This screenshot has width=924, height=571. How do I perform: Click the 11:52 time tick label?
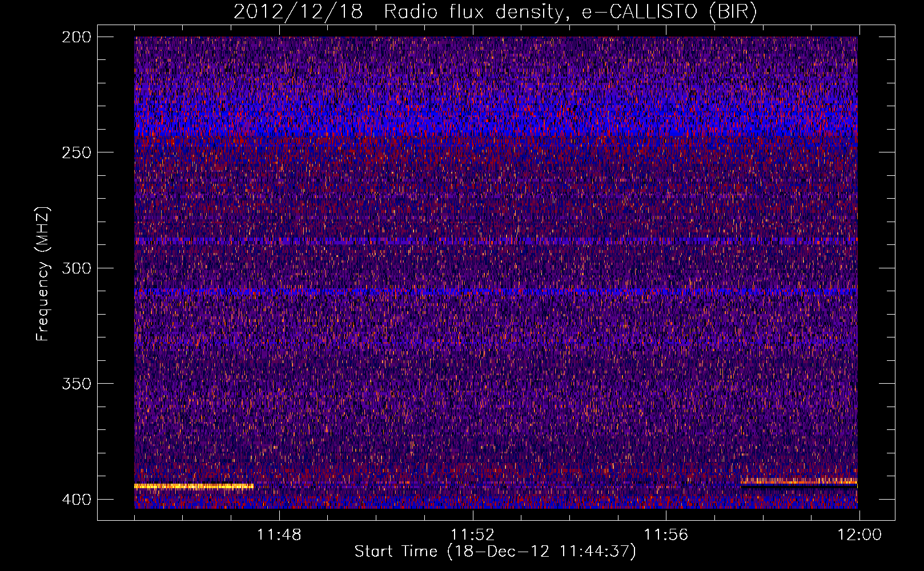coord(472,535)
